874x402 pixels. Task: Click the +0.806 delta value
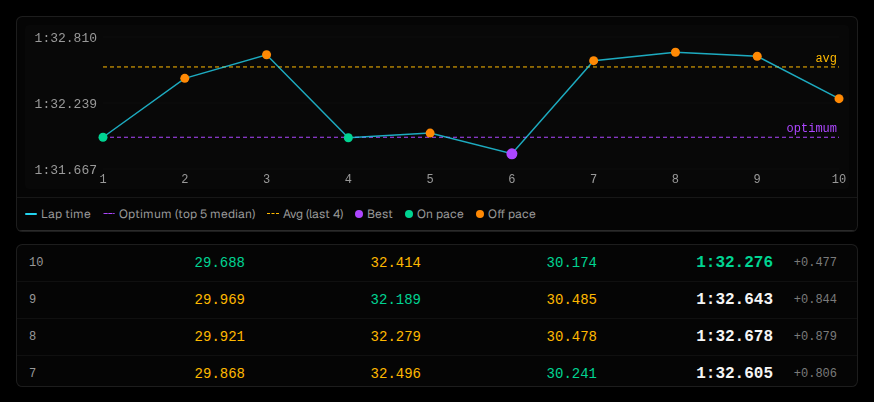[x=815, y=373]
